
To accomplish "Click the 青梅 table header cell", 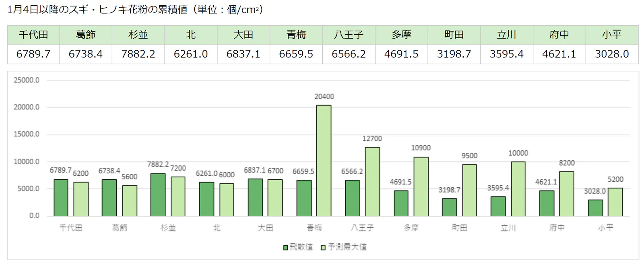I will coord(296,35).
